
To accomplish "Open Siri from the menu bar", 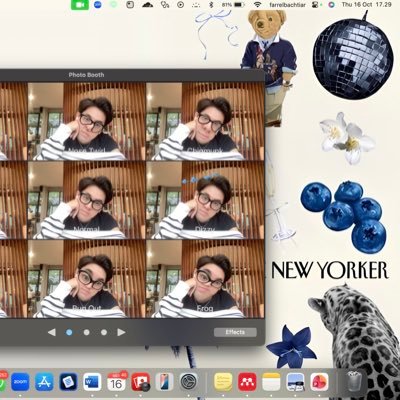I will (331, 5).
